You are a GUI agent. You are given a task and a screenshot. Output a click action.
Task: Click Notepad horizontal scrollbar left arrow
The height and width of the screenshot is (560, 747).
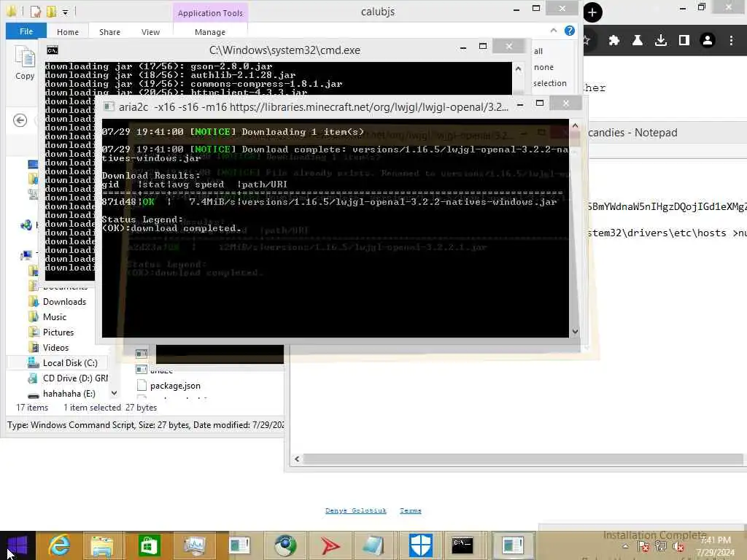(x=297, y=459)
